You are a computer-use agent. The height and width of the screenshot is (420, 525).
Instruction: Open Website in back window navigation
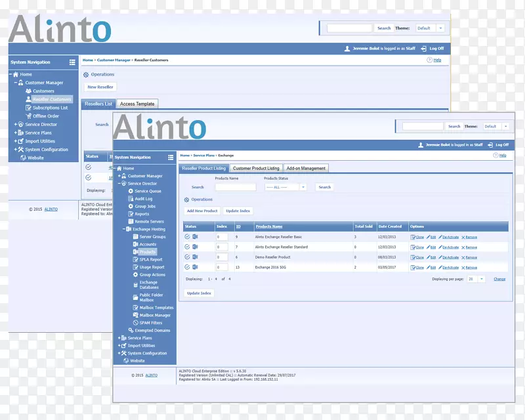[35, 158]
